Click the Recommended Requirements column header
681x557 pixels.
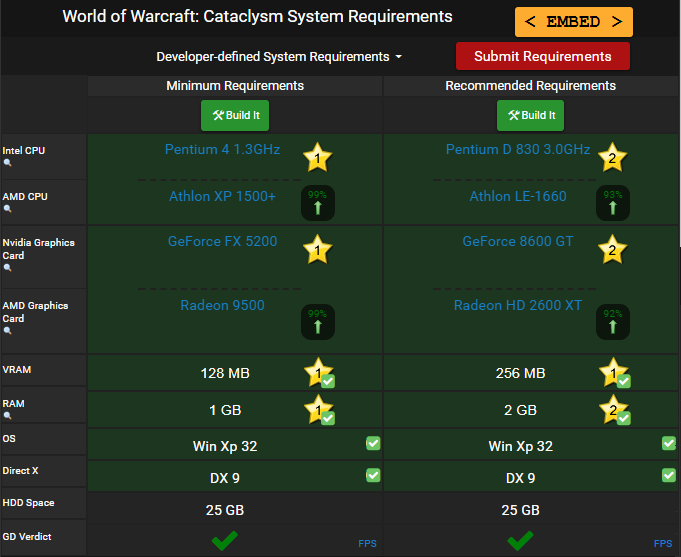[x=530, y=86]
